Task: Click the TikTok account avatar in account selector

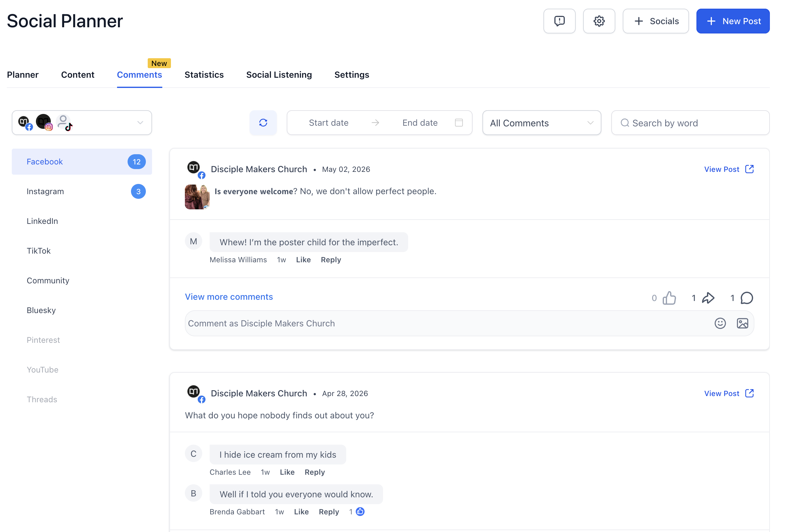Action: click(x=64, y=123)
